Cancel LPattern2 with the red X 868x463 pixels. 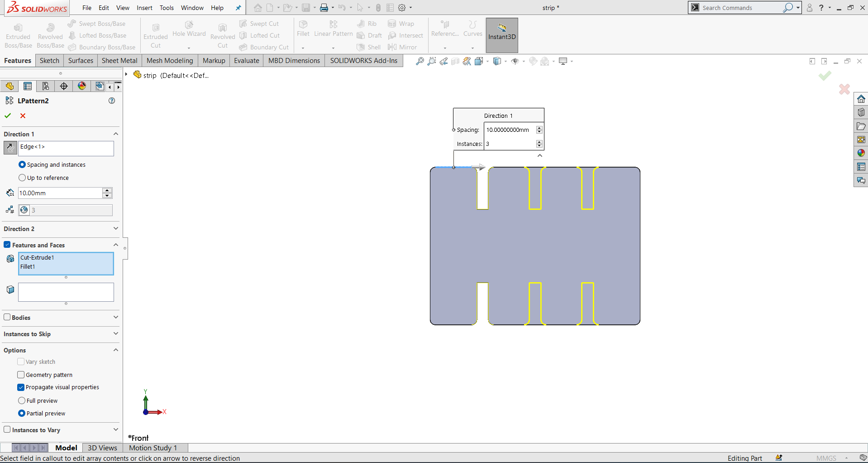[x=23, y=116]
